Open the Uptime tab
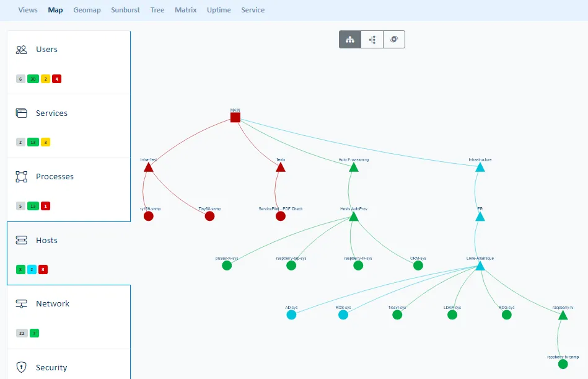 point(219,10)
